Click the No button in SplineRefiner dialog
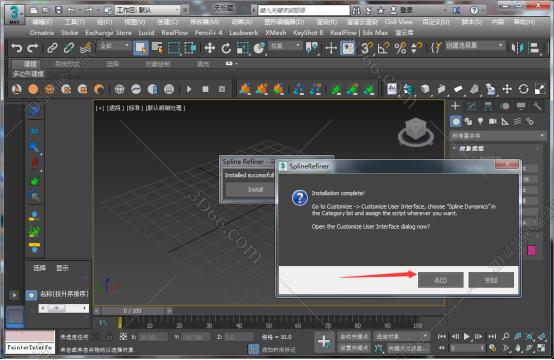Viewport: 554px width, 360px height. (x=491, y=280)
